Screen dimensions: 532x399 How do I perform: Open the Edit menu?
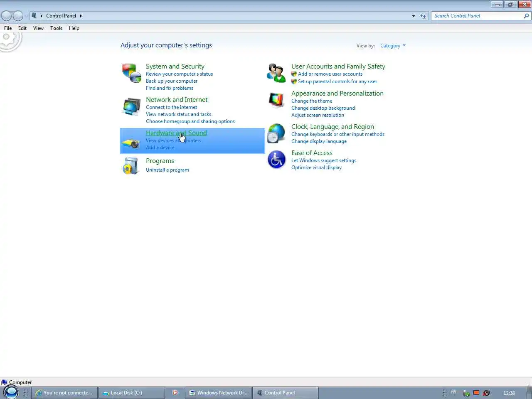tap(22, 28)
